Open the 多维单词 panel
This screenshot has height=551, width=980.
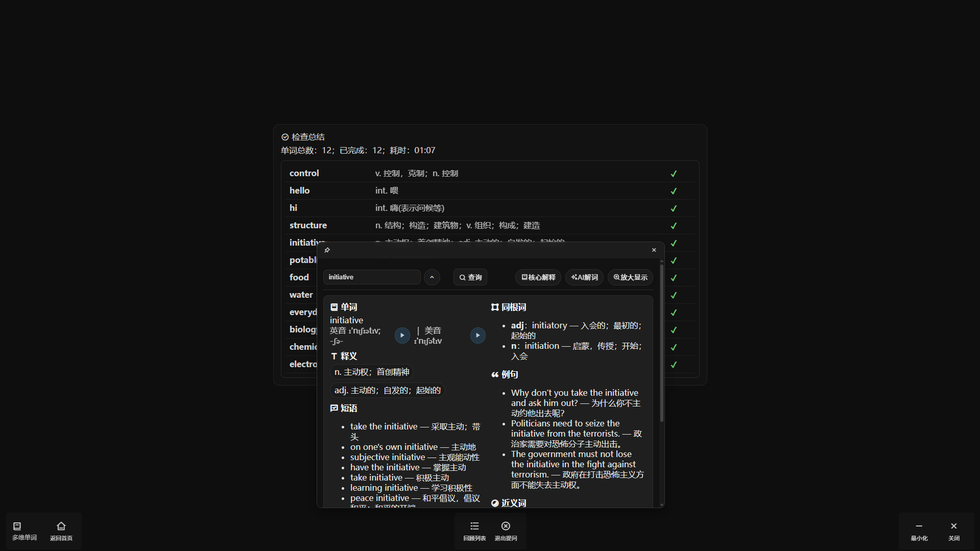pyautogui.click(x=24, y=531)
